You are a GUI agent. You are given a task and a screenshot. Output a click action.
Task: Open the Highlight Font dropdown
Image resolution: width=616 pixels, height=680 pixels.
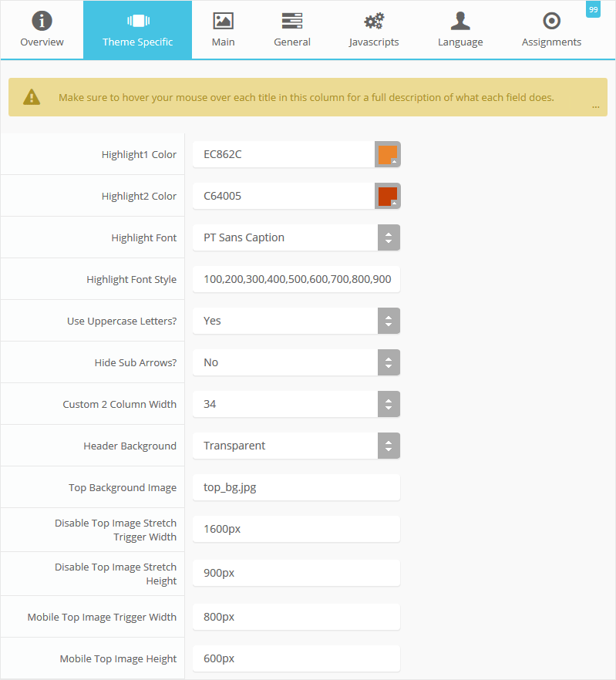tap(389, 237)
